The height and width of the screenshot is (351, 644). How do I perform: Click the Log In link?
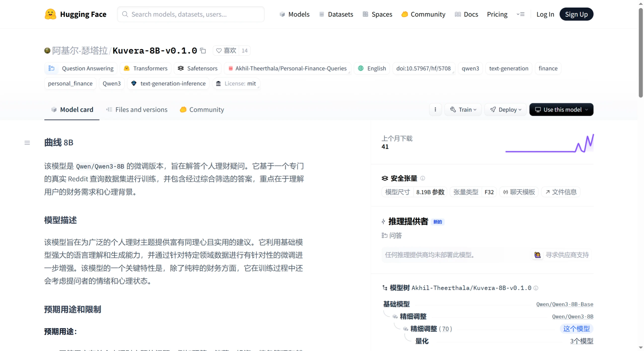(545, 14)
